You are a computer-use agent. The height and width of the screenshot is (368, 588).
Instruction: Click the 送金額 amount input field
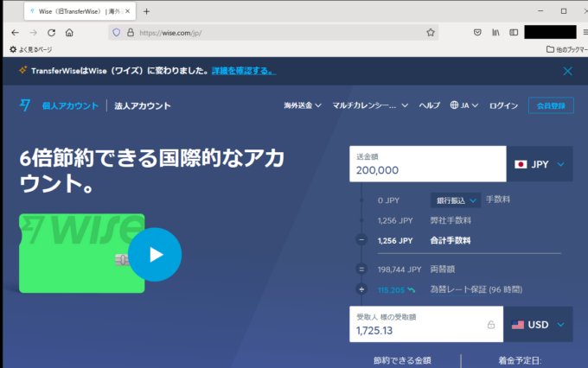coord(428,164)
